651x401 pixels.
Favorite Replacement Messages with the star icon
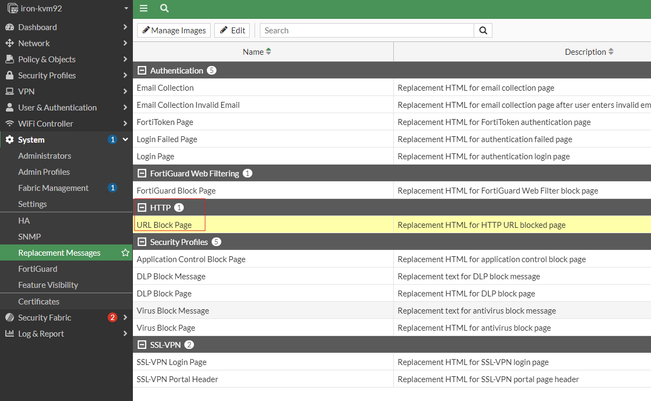tap(125, 252)
